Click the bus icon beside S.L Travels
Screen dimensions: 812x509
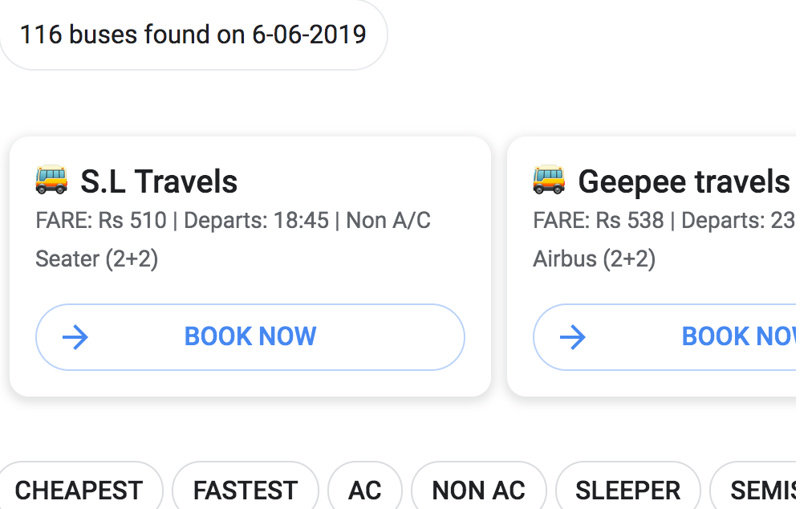pos(51,180)
